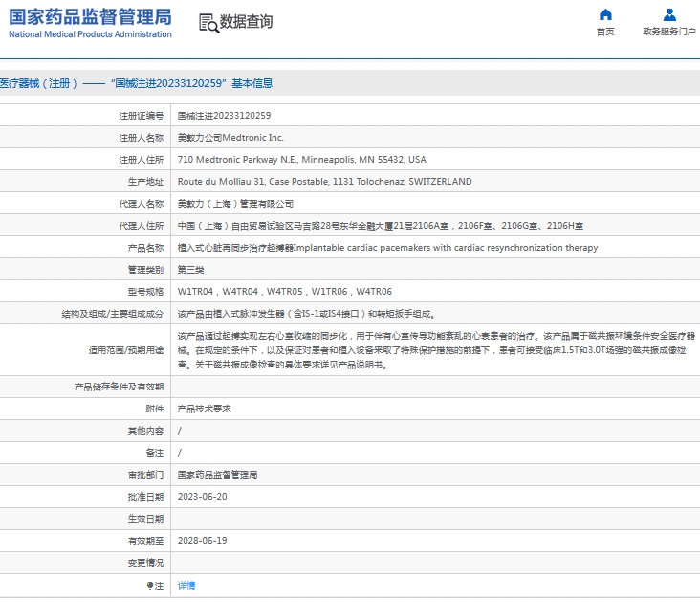700x602 pixels.
Task: Select approval department 国家药品监督管理局 value
Action: pos(217,475)
